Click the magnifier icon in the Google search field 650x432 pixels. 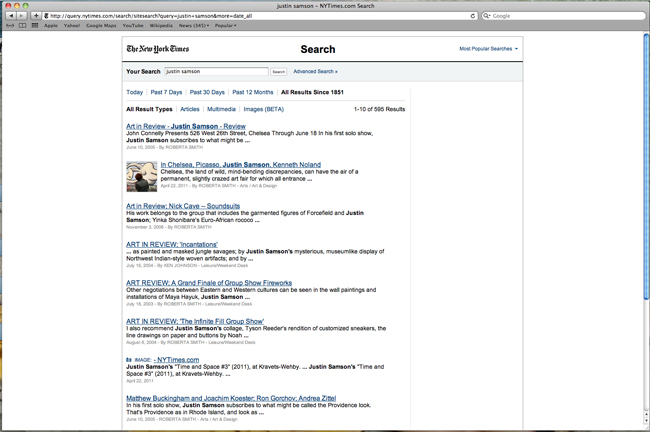point(487,16)
